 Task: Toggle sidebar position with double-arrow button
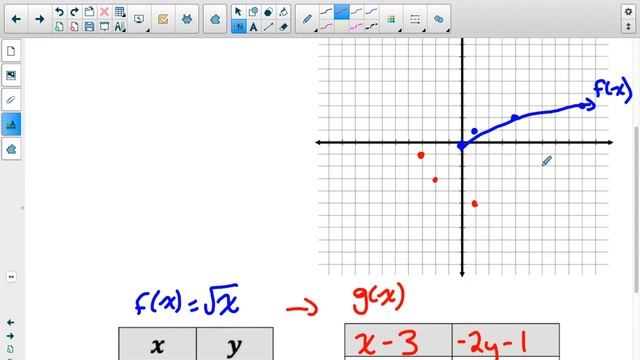point(11,277)
